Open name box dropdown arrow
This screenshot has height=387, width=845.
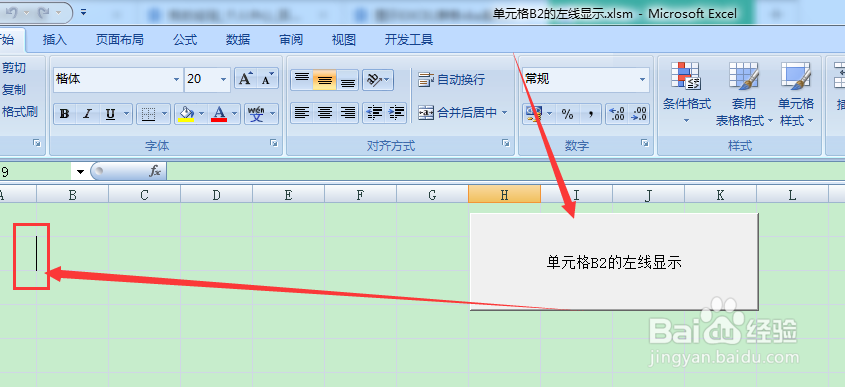pyautogui.click(x=80, y=172)
